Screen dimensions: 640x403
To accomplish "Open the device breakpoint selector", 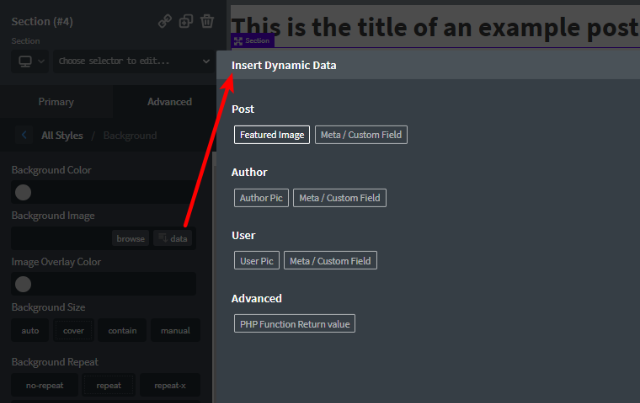I will 30,61.
